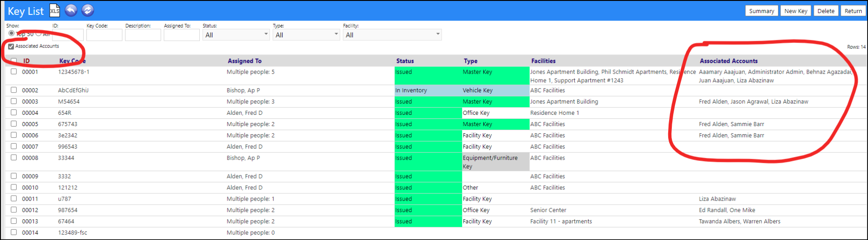Click the Return button
868x240 pixels.
pyautogui.click(x=853, y=11)
